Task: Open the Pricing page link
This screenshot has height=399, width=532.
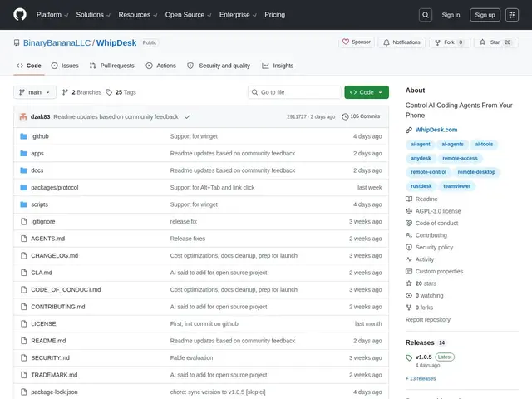Action: 275,15
